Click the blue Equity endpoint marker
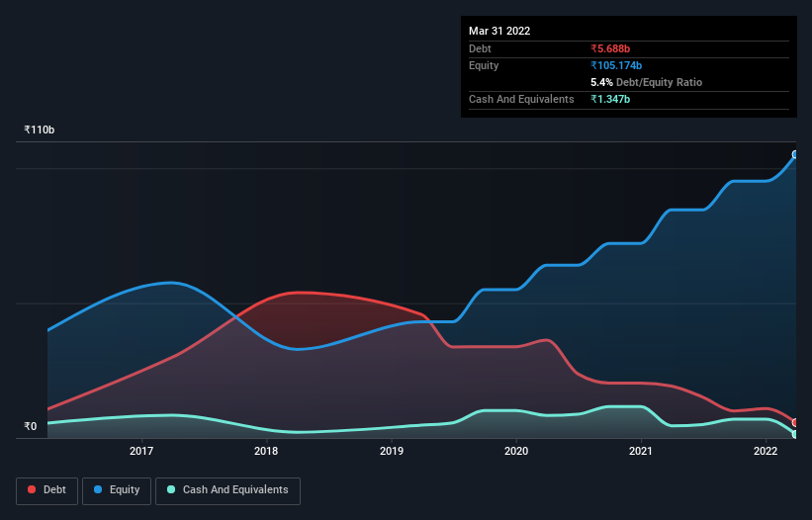This screenshot has height=520, width=812. tap(796, 154)
